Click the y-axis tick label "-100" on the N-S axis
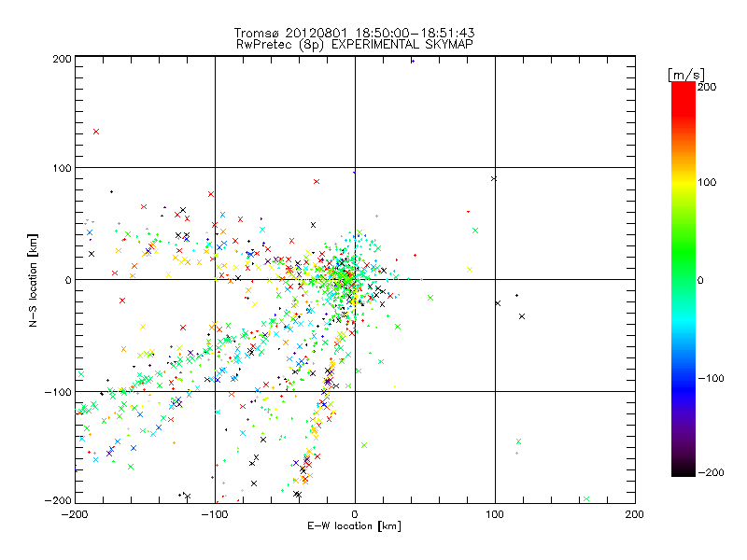This screenshot has height=560, width=747. tap(58, 392)
